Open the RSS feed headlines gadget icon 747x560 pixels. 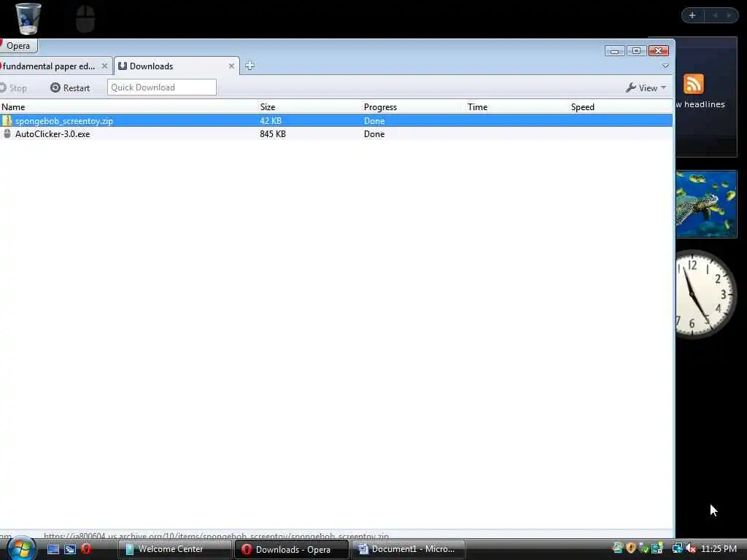693,84
